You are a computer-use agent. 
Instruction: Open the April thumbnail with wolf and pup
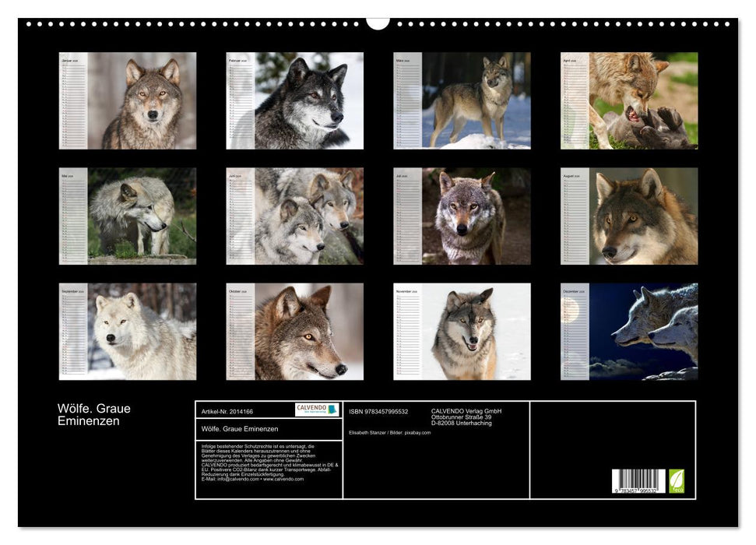[629, 100]
